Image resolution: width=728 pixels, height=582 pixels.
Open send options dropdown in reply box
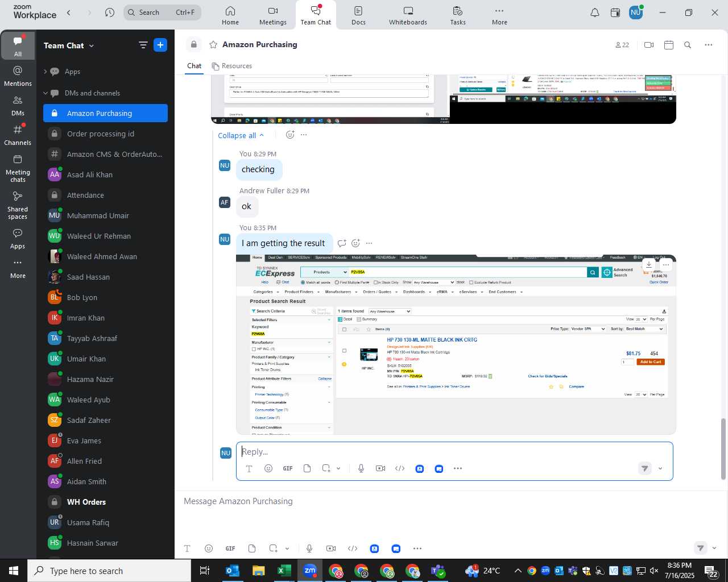(x=660, y=469)
